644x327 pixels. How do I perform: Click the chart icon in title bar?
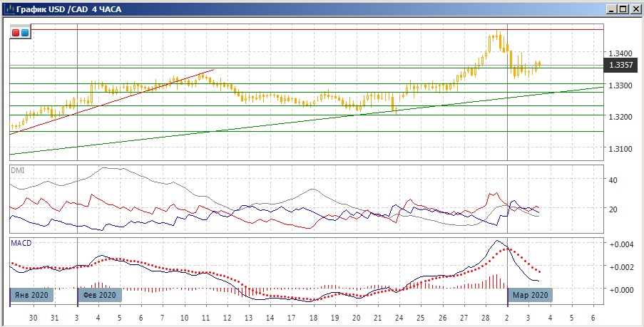tap(8, 9)
